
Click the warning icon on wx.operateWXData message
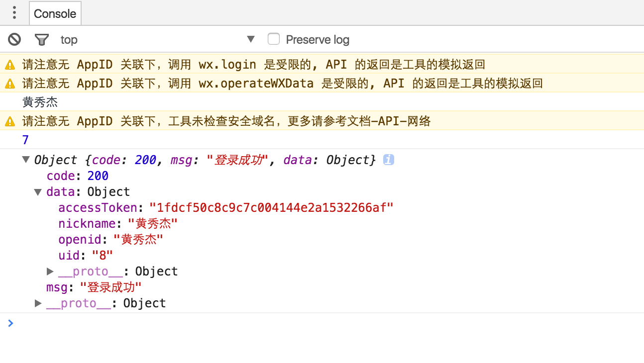[x=9, y=83]
